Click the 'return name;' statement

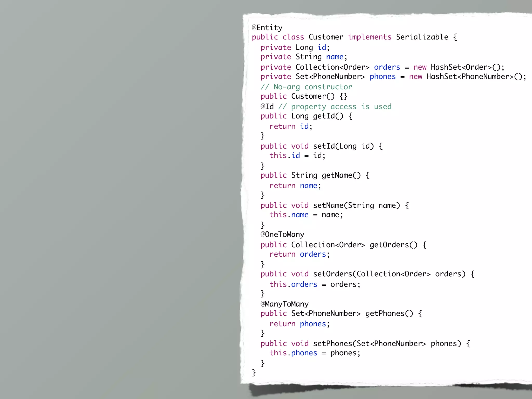click(295, 185)
